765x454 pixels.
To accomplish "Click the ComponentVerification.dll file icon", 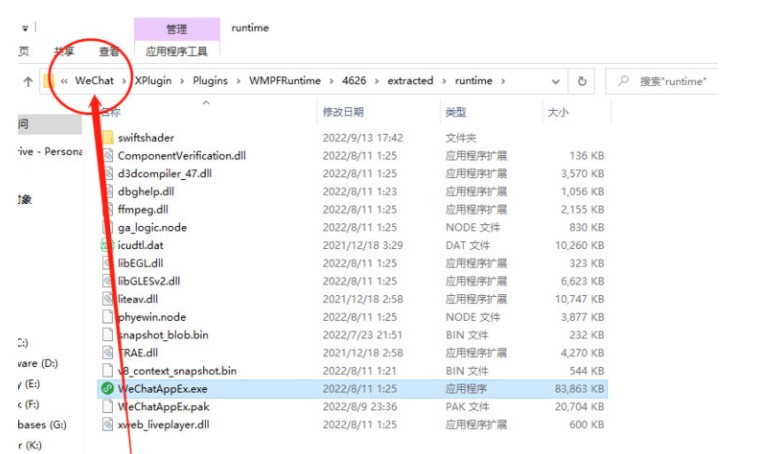I will pyautogui.click(x=107, y=156).
